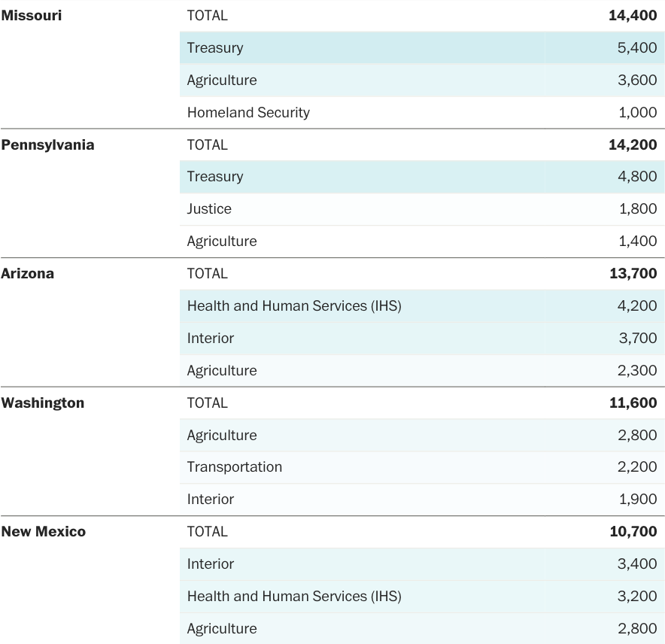Click the 5,400 Treasury value for Missouri
The image size is (665, 644).
click(637, 47)
